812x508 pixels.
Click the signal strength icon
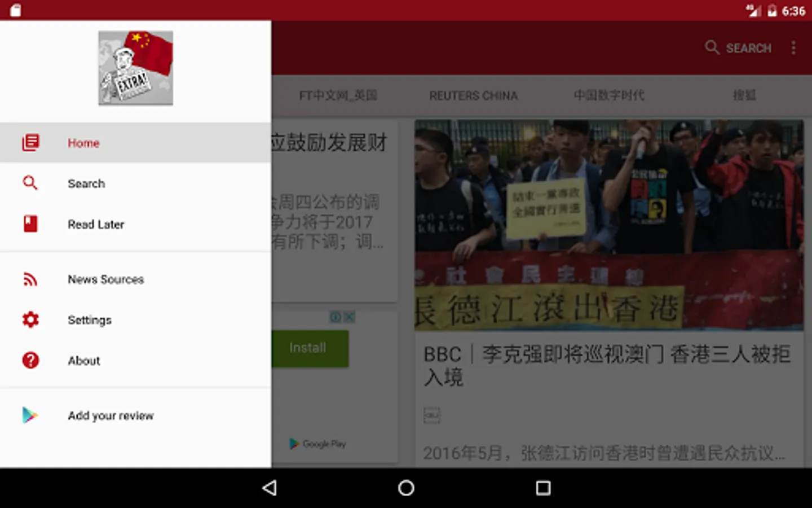pos(754,11)
